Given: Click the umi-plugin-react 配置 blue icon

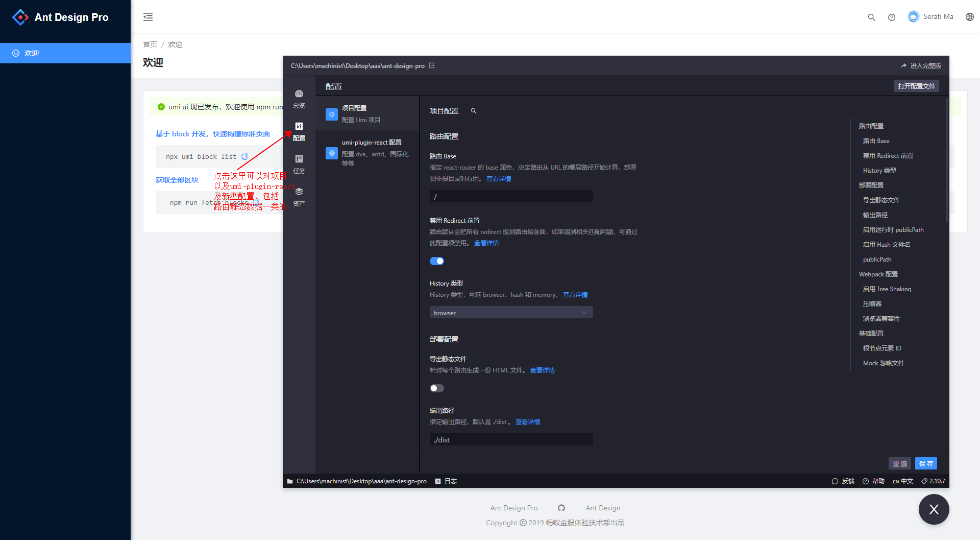Looking at the screenshot, I should tap(332, 153).
